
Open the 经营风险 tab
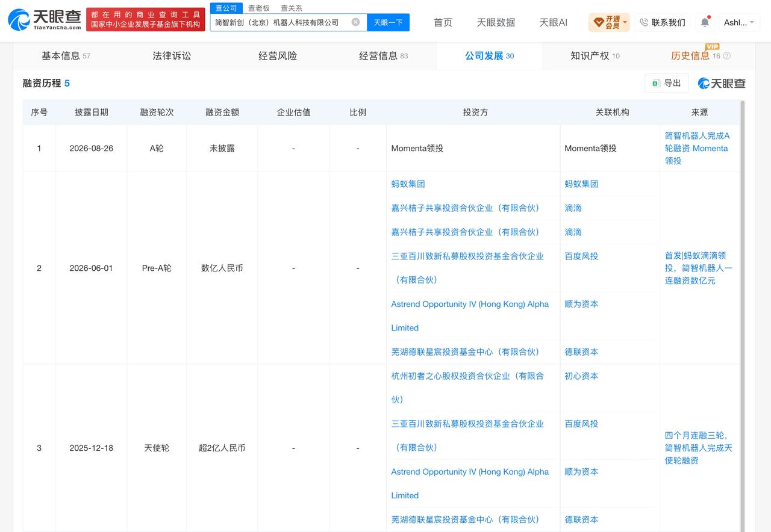[x=278, y=56]
